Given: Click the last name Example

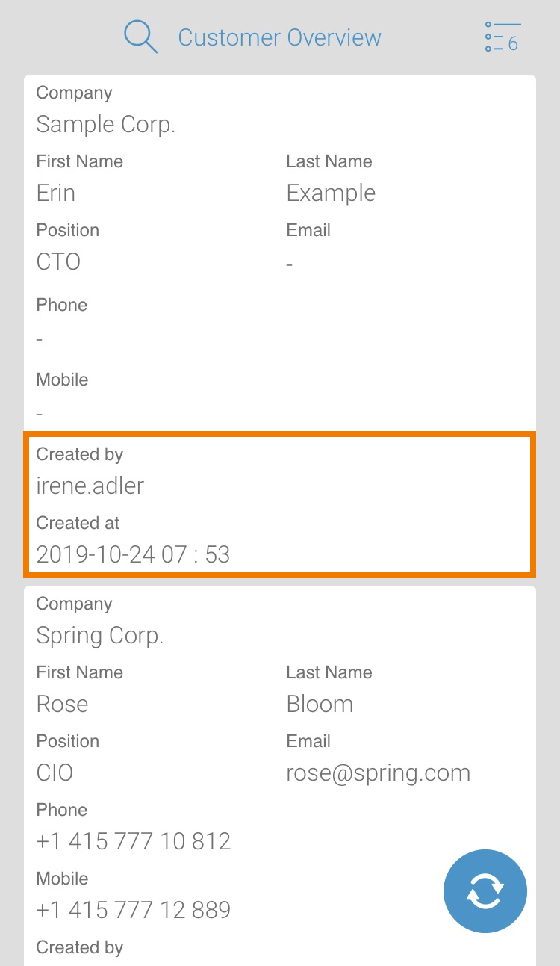Looking at the screenshot, I should pos(331,193).
